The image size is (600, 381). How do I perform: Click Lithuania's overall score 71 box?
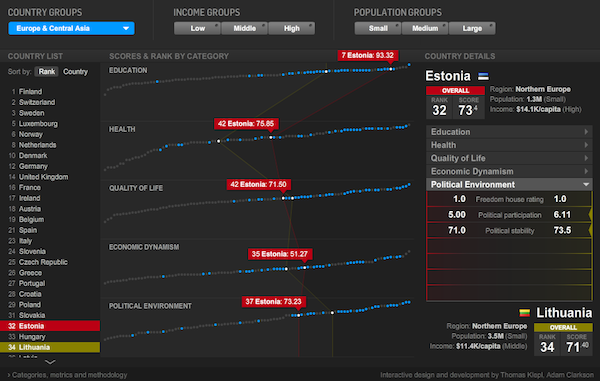tap(577, 344)
